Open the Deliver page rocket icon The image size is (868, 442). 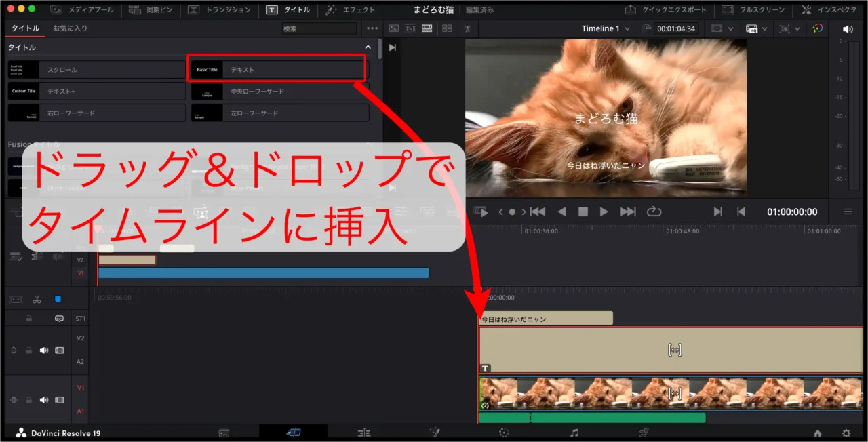642,432
